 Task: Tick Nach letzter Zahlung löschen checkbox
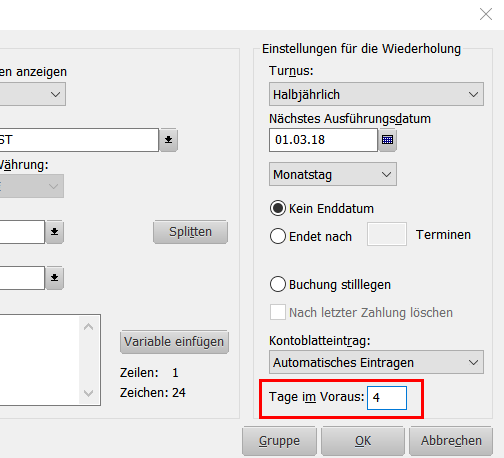278,312
